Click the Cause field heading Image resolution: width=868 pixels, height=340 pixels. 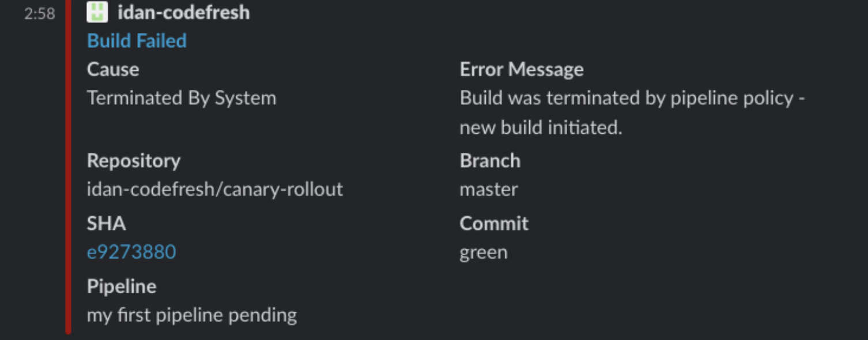click(x=113, y=70)
